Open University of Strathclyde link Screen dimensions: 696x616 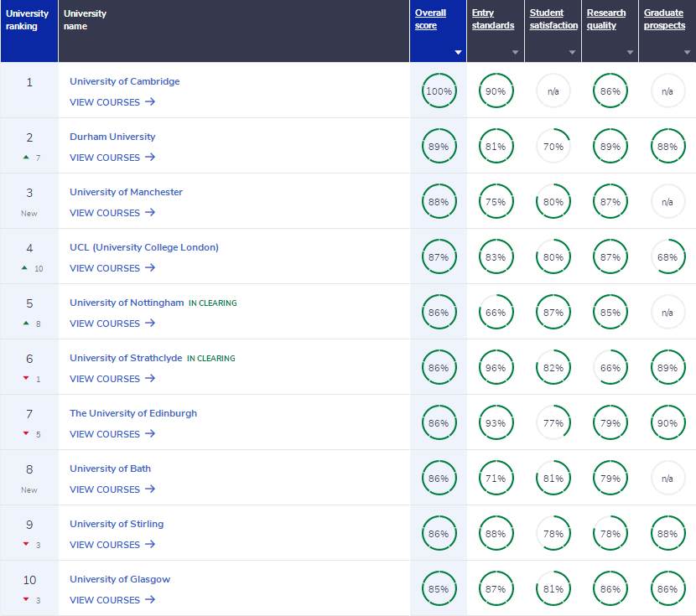(126, 358)
